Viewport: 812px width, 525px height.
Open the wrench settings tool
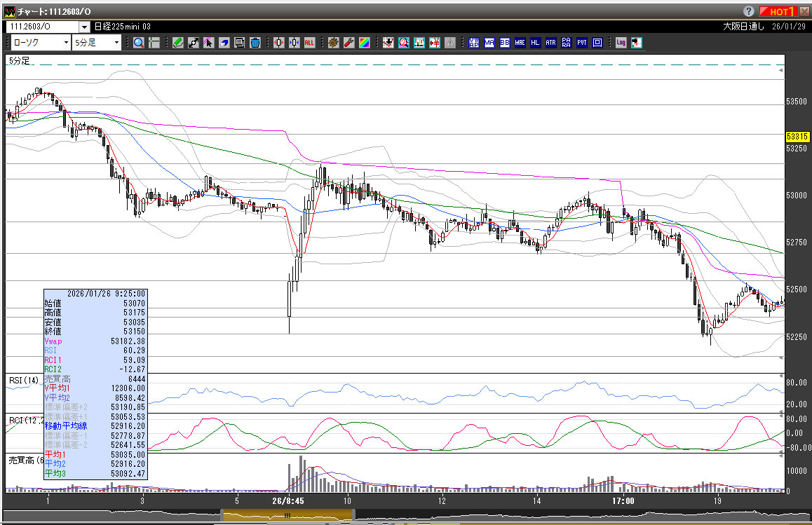point(349,43)
